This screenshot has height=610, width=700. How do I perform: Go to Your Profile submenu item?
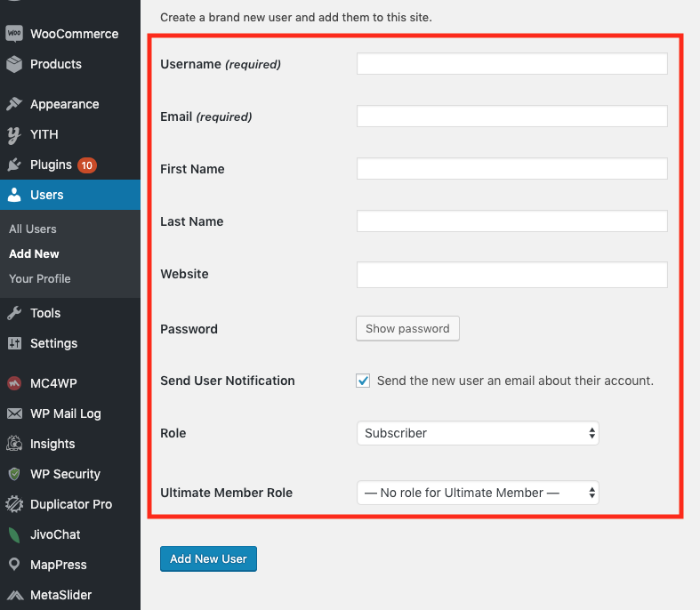(x=40, y=278)
